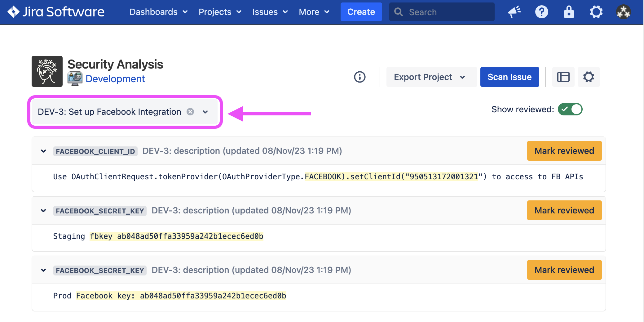Collapse the FACEBOOK_CLIENT_ID finding
Screen dimensions: 644x322
pos(43,151)
